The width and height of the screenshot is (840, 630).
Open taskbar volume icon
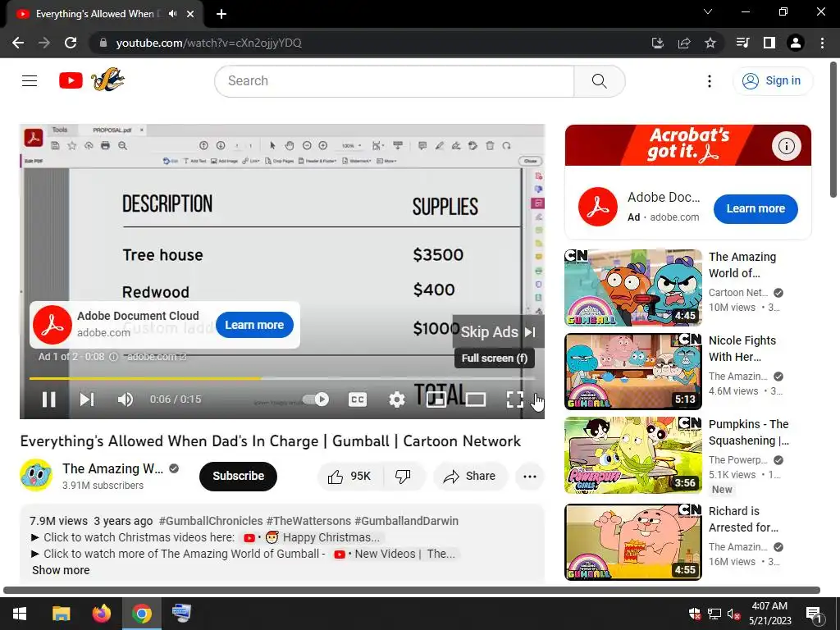point(733,614)
